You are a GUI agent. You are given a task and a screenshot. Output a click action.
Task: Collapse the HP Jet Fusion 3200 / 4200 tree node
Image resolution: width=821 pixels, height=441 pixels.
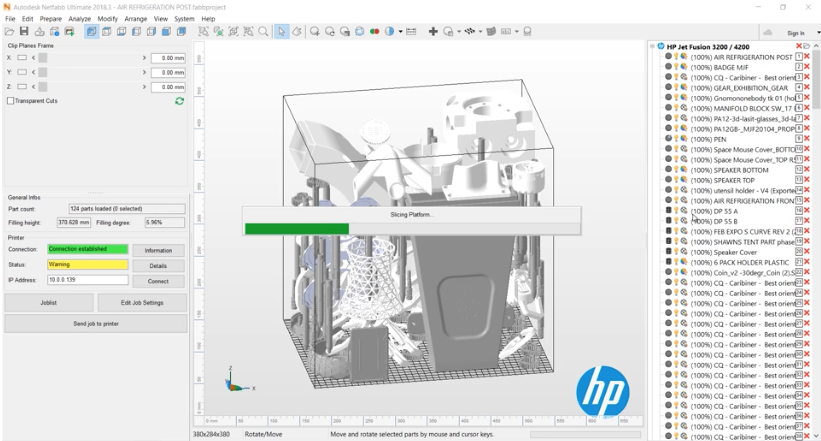653,47
